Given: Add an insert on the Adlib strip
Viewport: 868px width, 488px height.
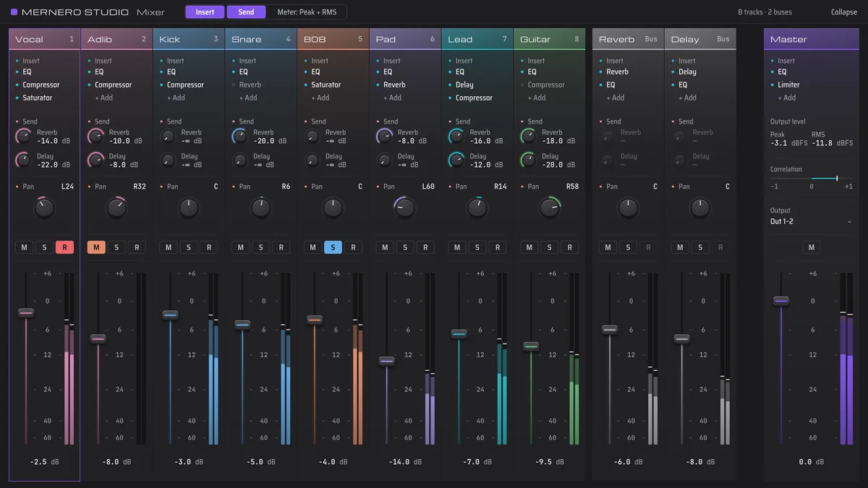Looking at the screenshot, I should click(103, 98).
